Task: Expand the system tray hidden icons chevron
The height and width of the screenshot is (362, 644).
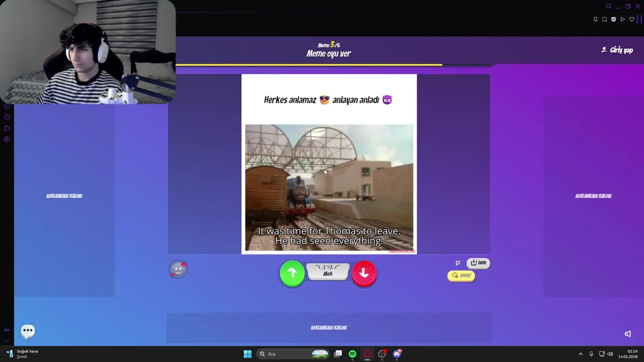Action: (581, 354)
